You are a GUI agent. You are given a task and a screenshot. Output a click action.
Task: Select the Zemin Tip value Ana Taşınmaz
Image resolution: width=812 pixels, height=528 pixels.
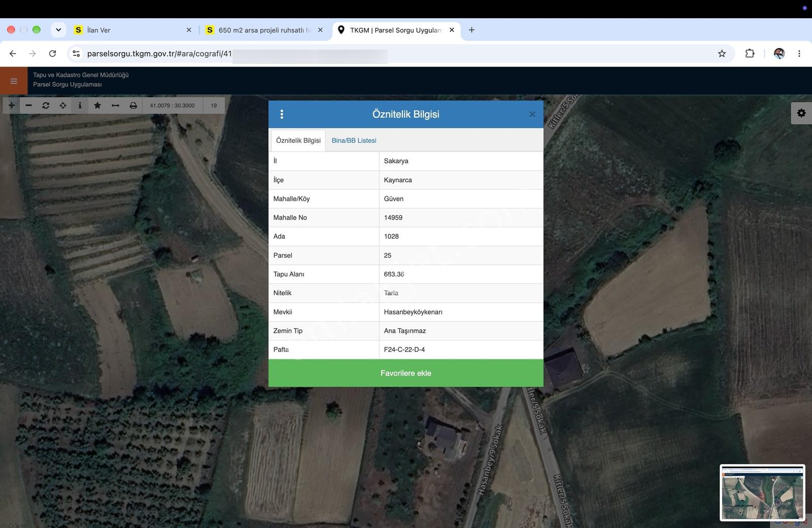(405, 331)
